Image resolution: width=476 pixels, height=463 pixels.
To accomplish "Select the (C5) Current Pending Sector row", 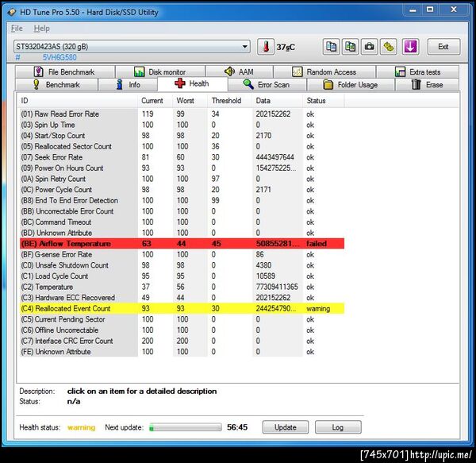I will coord(182,319).
